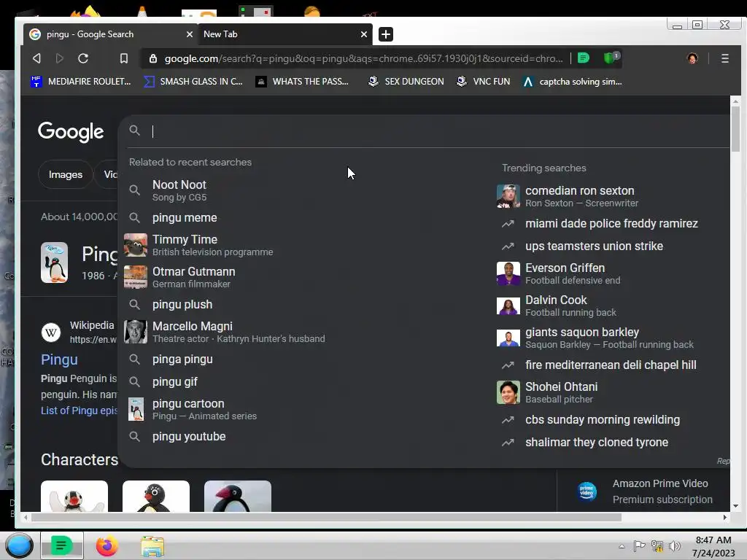Click the volume speaker tray icon
The height and width of the screenshot is (560, 747).
pos(675,546)
